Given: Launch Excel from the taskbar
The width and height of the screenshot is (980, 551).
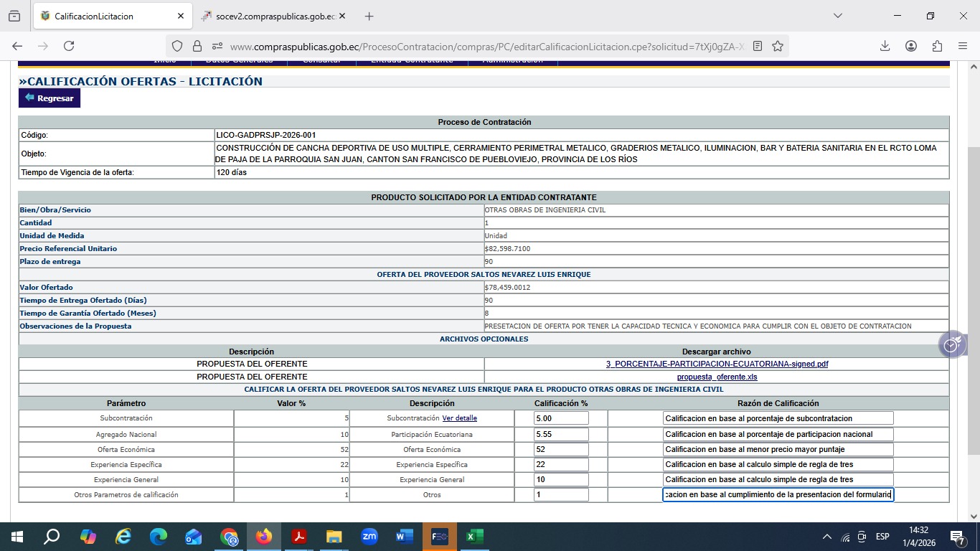Looking at the screenshot, I should (474, 537).
